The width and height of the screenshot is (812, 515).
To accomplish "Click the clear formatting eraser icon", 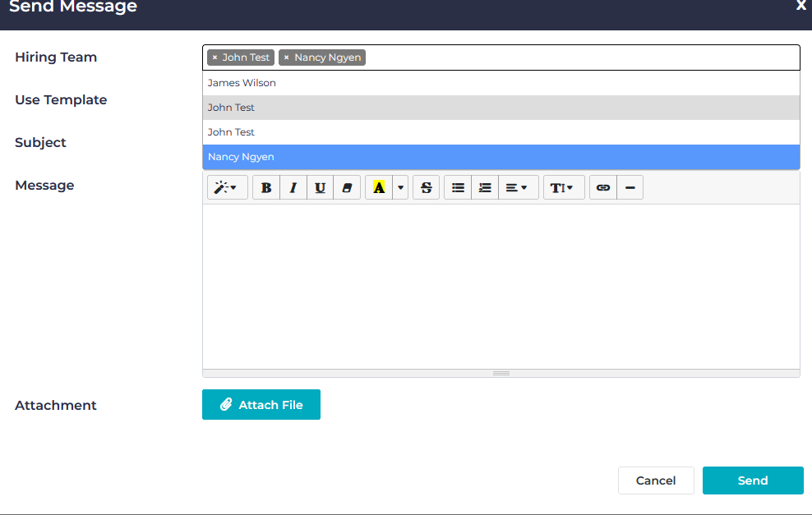I will pos(347,187).
